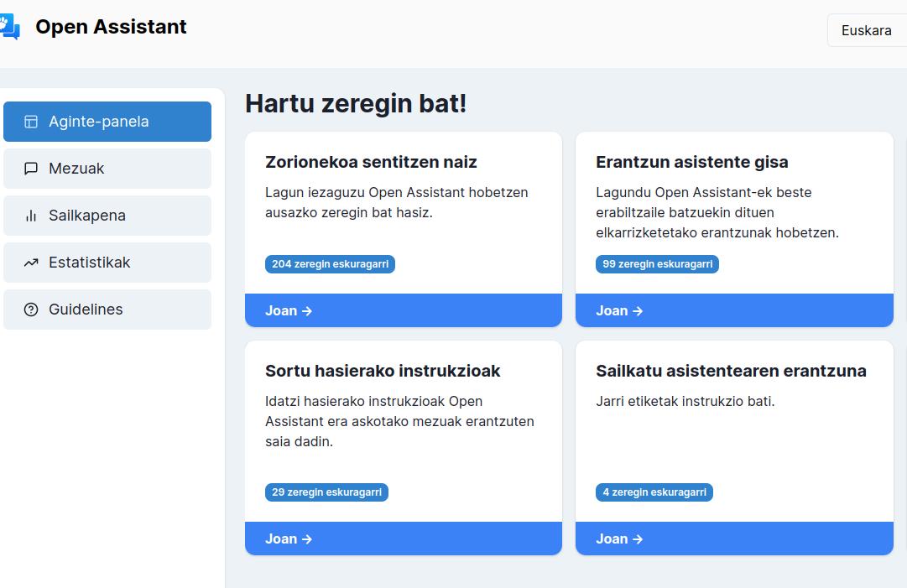Open the Estatistikak sidebar item
Screen dimensions: 907x588
coord(107,263)
